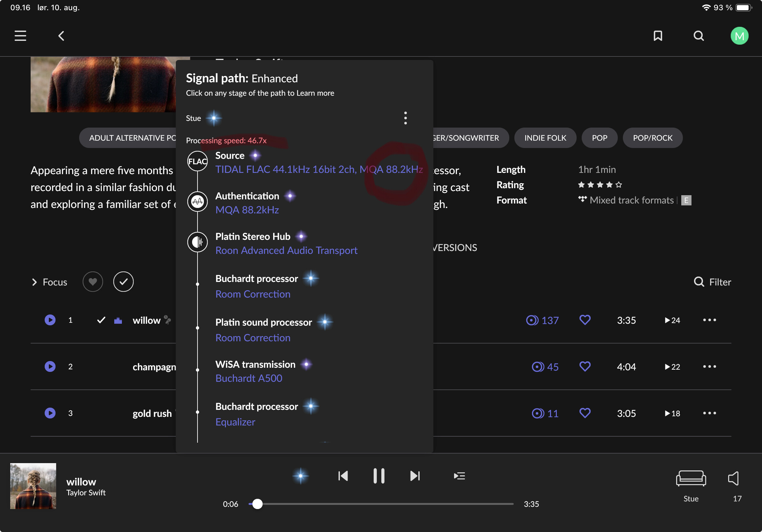The height and width of the screenshot is (532, 762).
Task: Open the play queue icon
Action: [459, 476]
